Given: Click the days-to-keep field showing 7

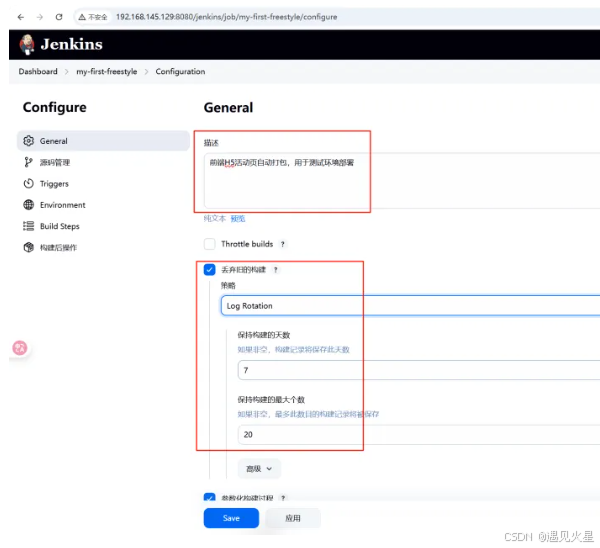Looking at the screenshot, I should tap(419, 370).
